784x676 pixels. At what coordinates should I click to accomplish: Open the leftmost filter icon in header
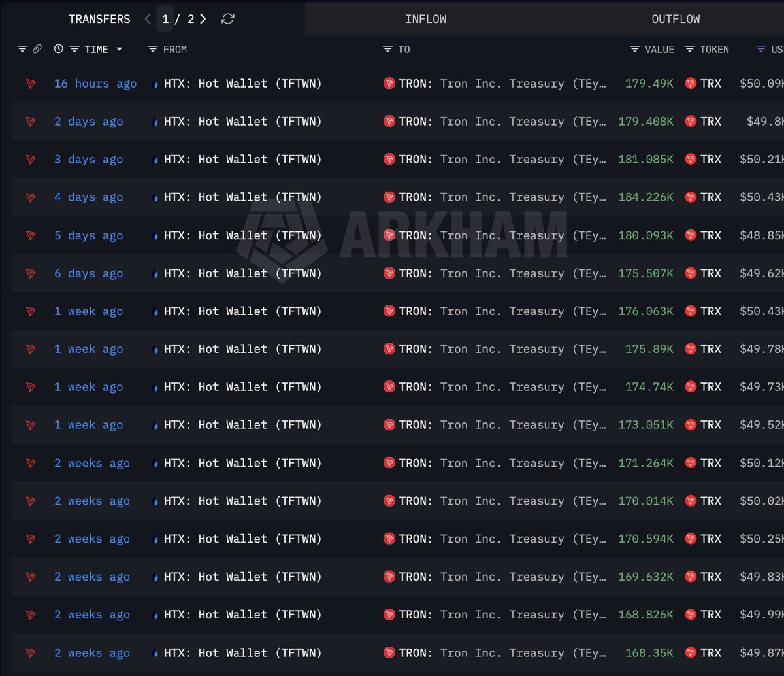[x=22, y=49]
